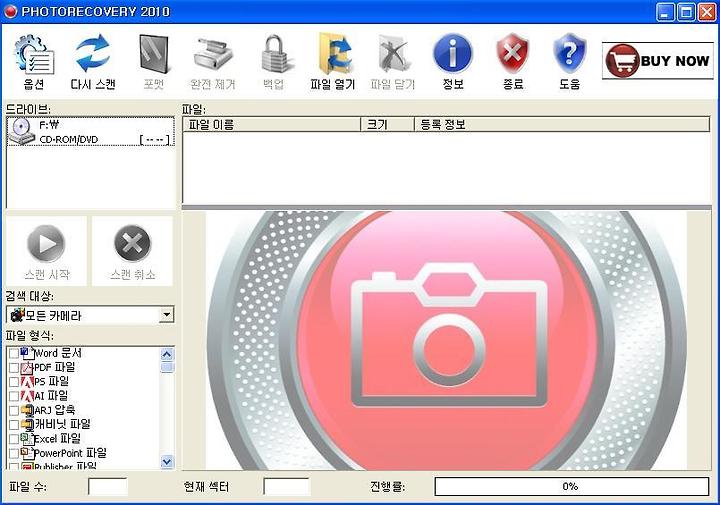Click the Word 문서 file type icon

[x=28, y=353]
